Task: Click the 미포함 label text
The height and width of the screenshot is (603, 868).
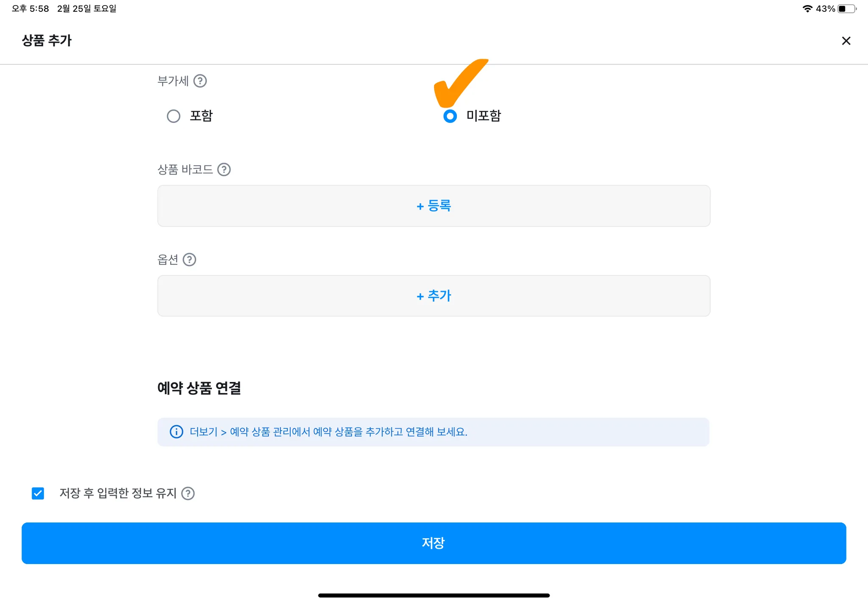Action: [484, 116]
